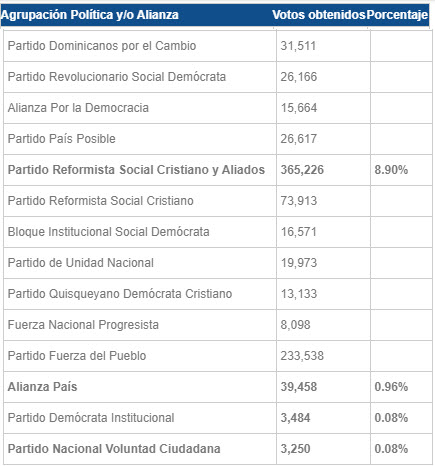Select Partido Reformista Social Cristiano y Aliados
Screen dimensions: 435x466
tap(136, 170)
